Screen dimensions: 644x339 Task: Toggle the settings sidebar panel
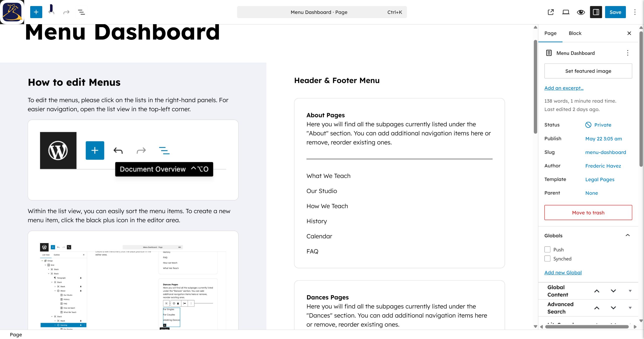pos(596,12)
